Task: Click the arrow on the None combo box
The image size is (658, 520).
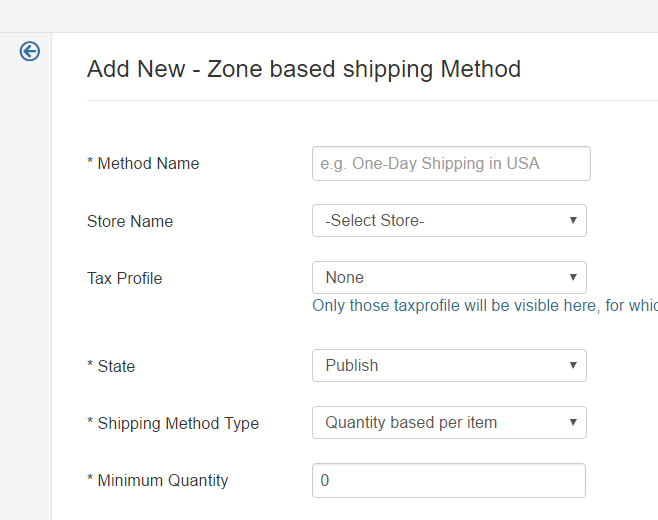Action: coord(573,278)
